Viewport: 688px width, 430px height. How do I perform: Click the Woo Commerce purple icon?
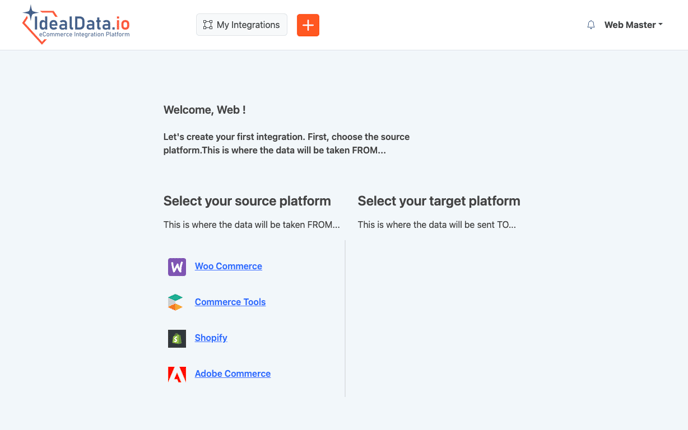point(177,267)
